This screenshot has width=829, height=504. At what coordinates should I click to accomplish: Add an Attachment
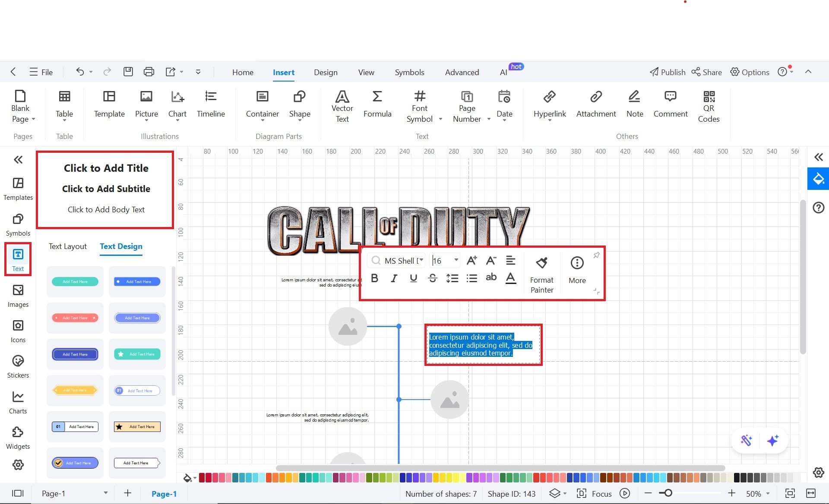tap(596, 104)
